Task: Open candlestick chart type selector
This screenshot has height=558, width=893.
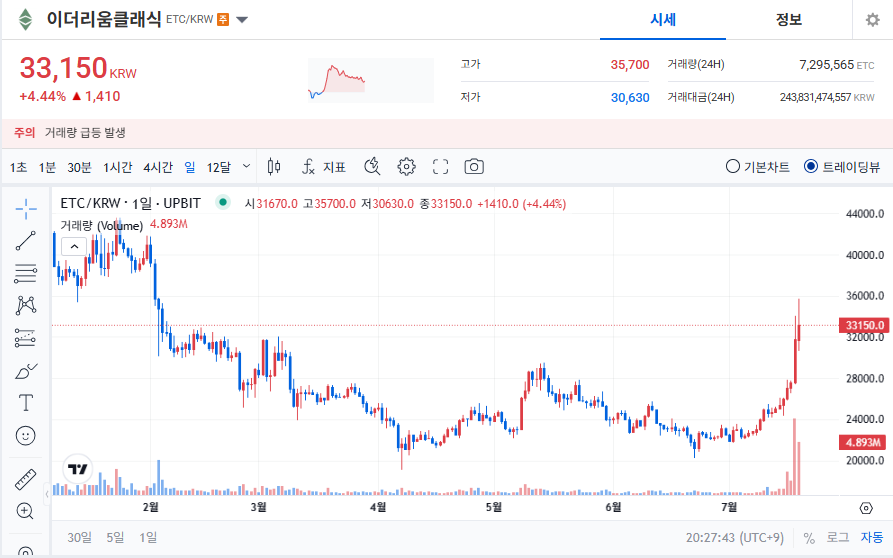Action: tap(274, 167)
